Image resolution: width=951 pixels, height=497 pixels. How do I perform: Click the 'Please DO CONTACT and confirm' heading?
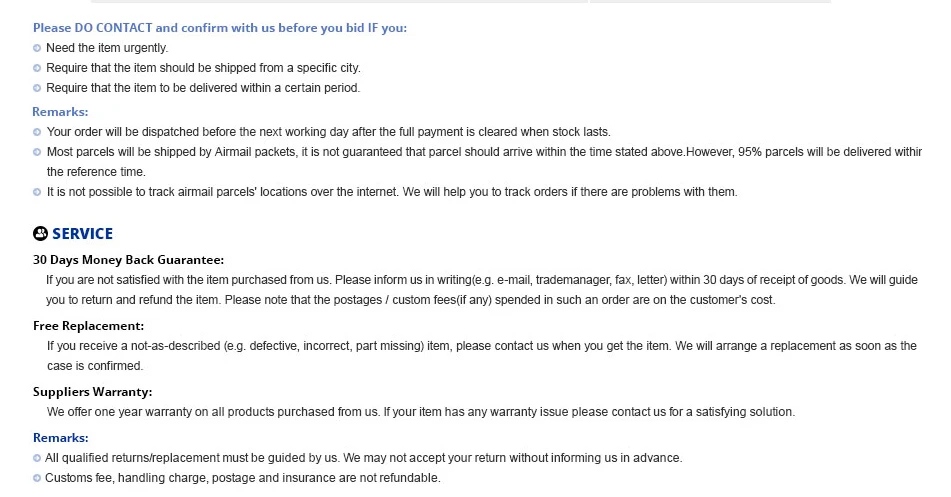click(220, 28)
